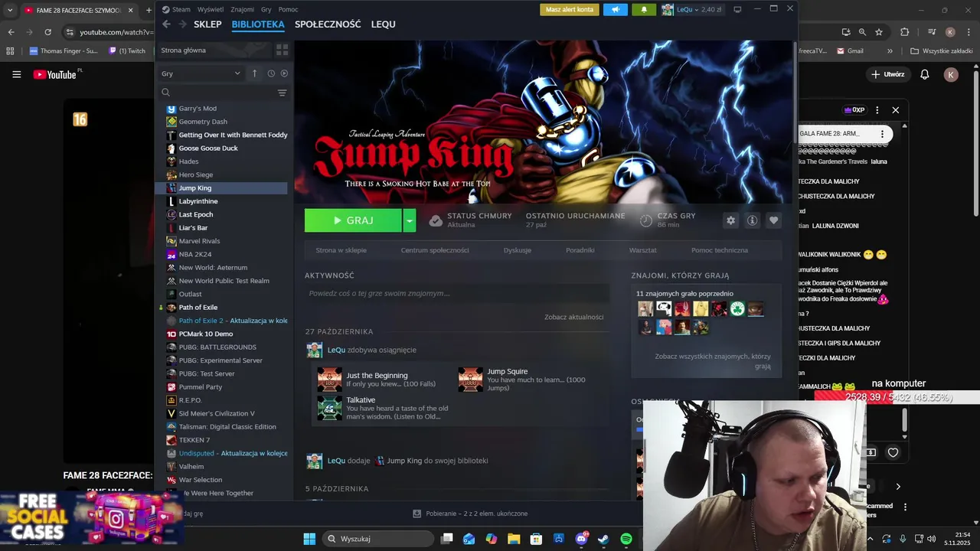This screenshot has height=551, width=980.
Task: Open Discord from the taskbar
Action: pyautogui.click(x=581, y=539)
